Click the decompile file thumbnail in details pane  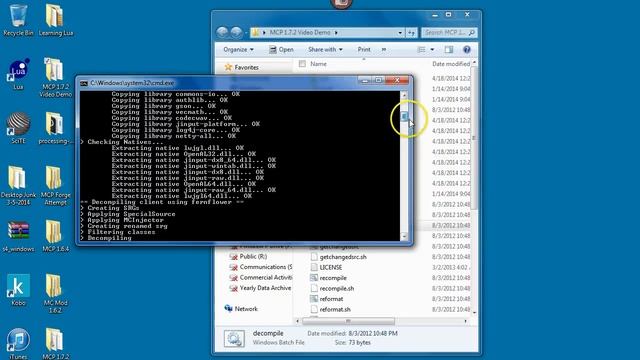coord(234,338)
